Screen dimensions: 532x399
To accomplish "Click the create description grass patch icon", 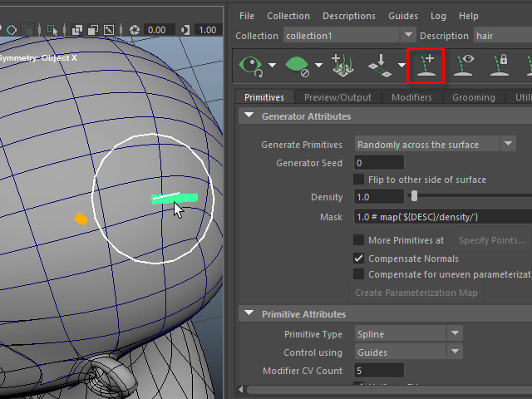I will pos(342,65).
